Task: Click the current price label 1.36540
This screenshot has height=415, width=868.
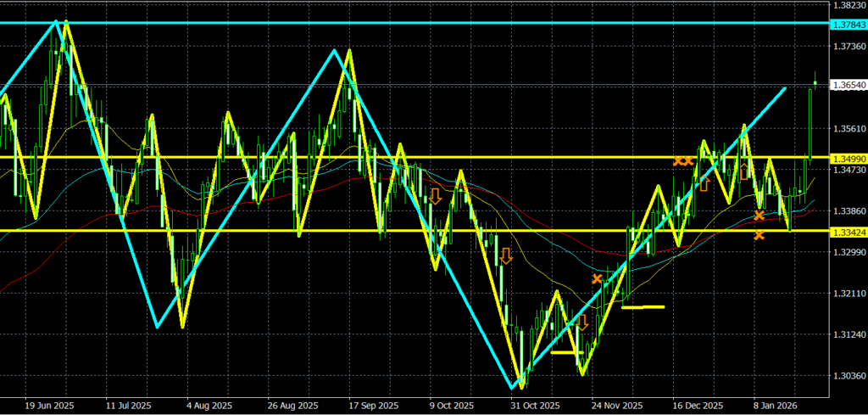Action: (849, 85)
